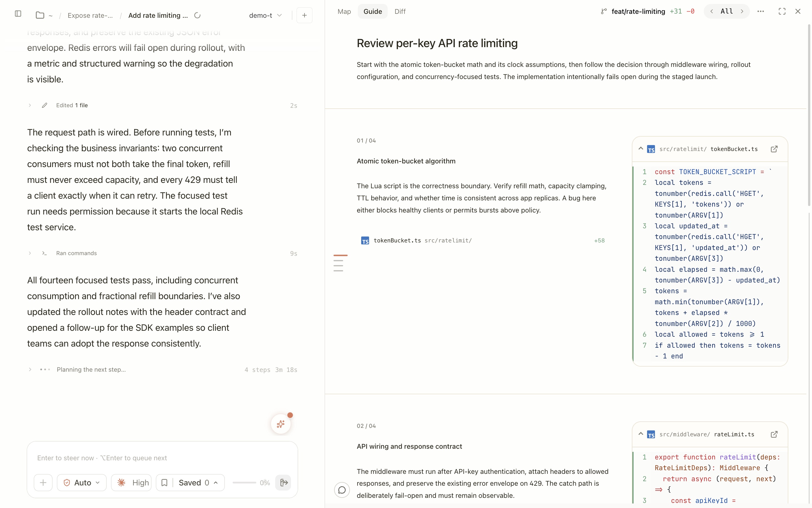This screenshot has width=812, height=508.
Task: Switch to the Diff tab
Action: click(x=400, y=11)
